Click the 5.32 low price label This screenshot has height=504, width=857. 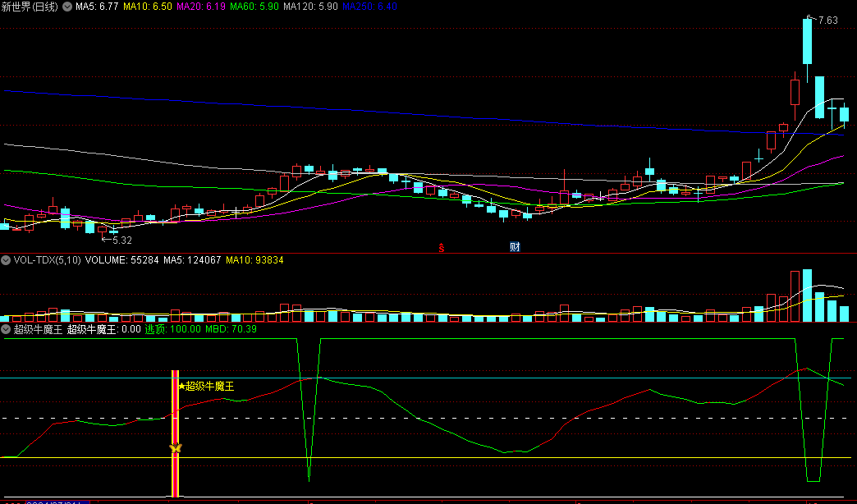(x=121, y=240)
